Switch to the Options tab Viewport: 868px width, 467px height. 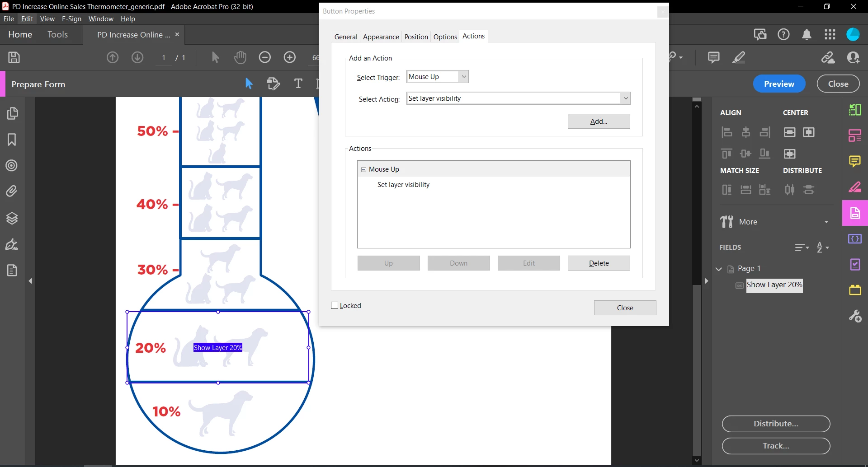point(445,37)
